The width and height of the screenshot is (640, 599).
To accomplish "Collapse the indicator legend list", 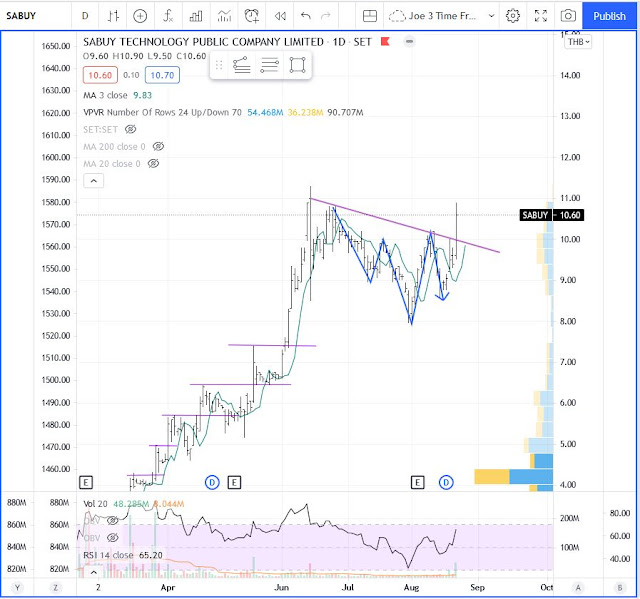I will click(93, 181).
